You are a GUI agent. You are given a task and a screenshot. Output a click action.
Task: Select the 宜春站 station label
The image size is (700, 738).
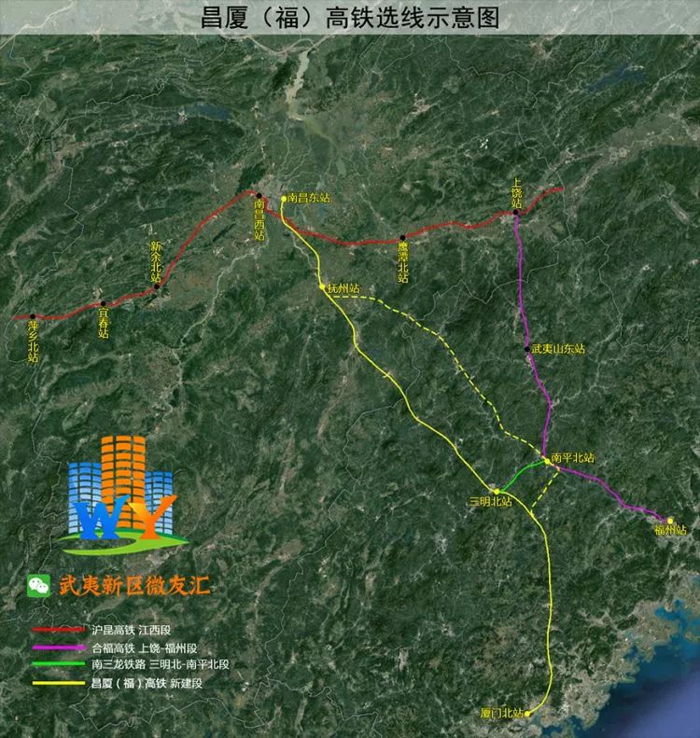[104, 323]
